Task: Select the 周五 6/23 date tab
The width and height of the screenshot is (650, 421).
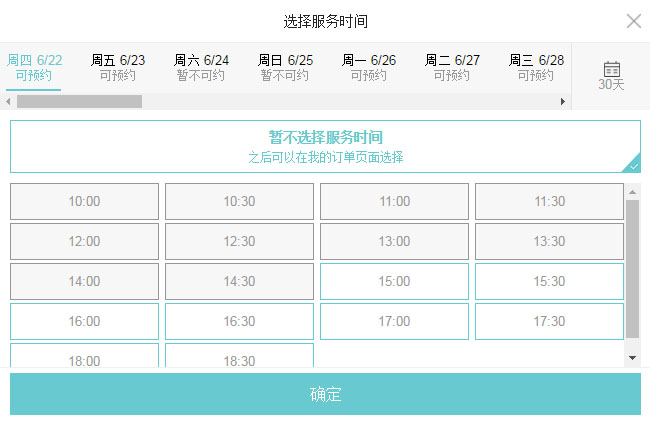Action: (118, 67)
